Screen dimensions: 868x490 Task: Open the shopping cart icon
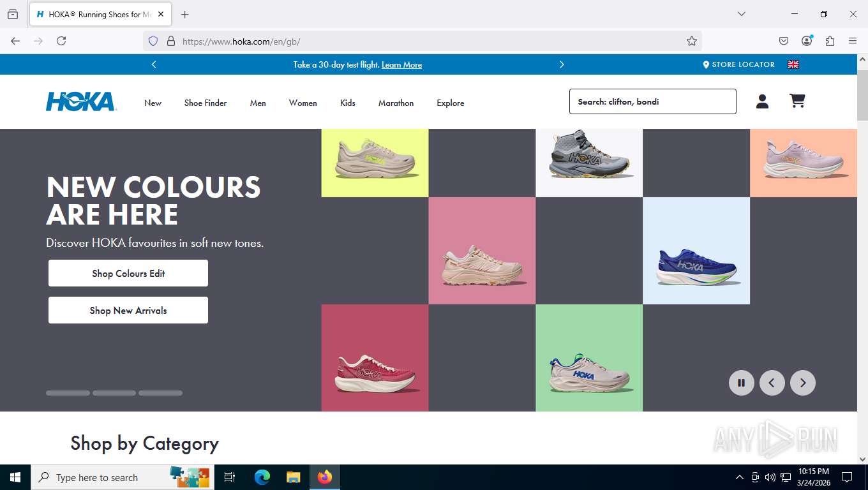pyautogui.click(x=797, y=101)
